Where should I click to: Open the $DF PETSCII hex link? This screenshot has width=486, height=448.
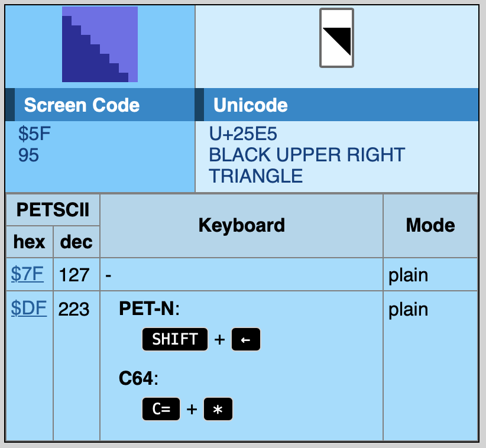tap(28, 309)
